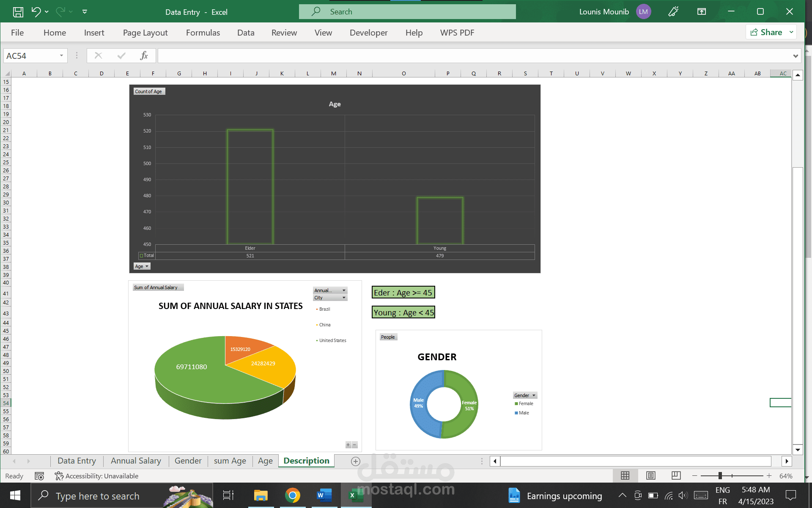Switch to the Data Entry sheet tab
Image resolution: width=812 pixels, height=508 pixels.
click(77, 461)
